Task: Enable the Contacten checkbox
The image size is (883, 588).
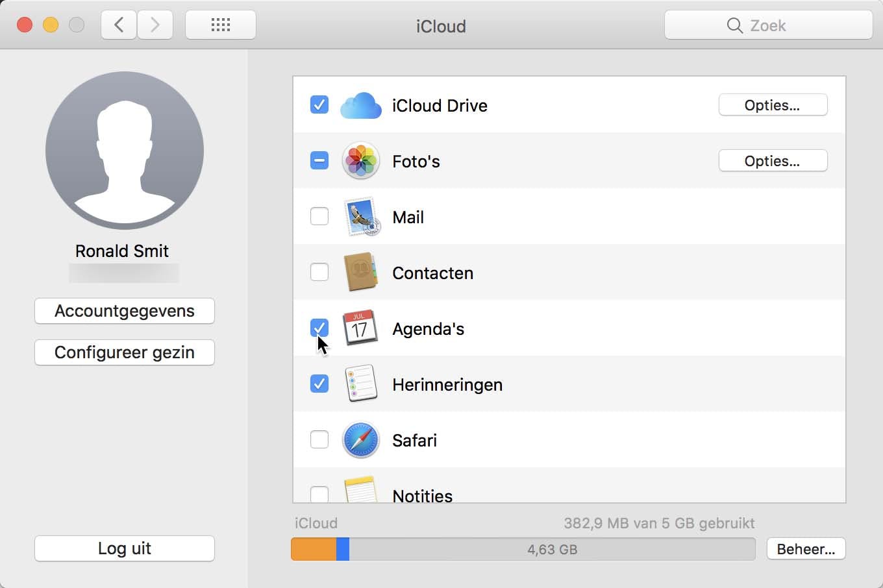Action: coord(319,273)
